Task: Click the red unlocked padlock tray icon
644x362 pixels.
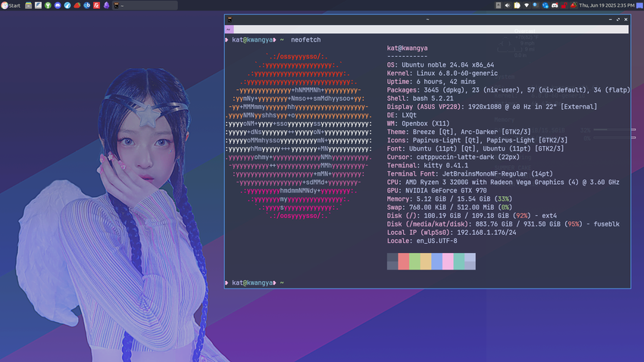Action: pyautogui.click(x=564, y=5)
